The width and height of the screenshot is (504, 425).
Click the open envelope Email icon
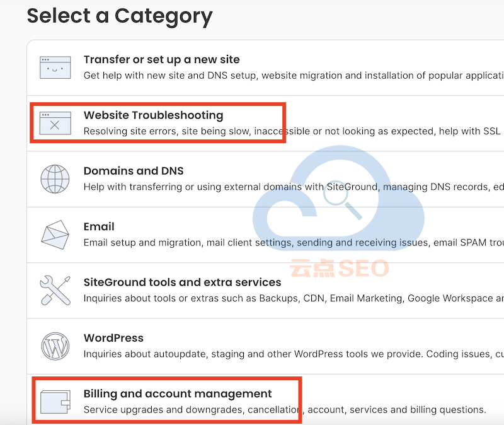(55, 235)
